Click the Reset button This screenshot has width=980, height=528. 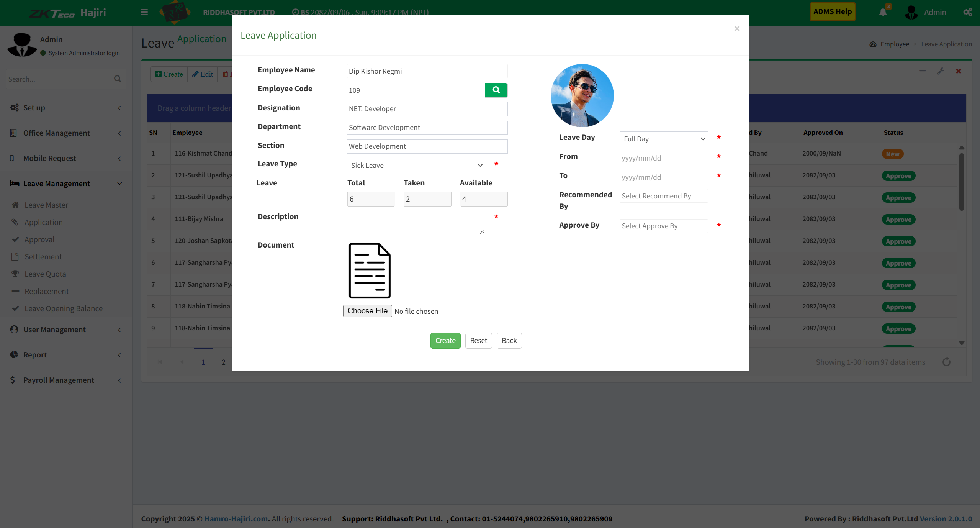(x=478, y=341)
